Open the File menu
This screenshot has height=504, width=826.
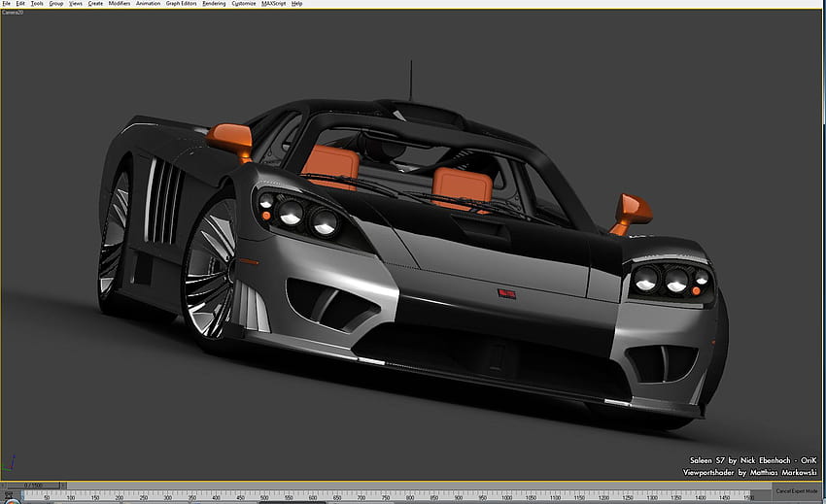click(x=7, y=3)
